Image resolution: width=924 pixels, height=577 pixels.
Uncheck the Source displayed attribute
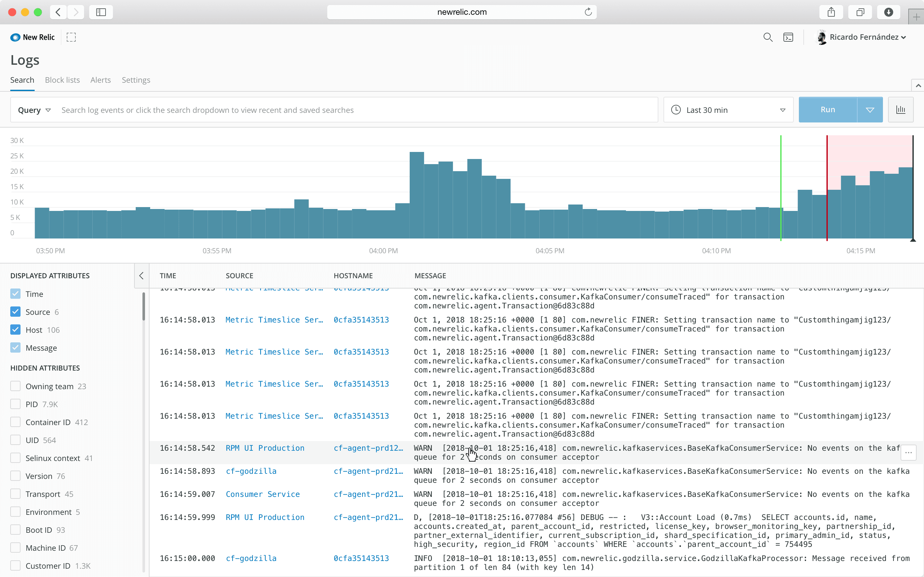tap(16, 311)
